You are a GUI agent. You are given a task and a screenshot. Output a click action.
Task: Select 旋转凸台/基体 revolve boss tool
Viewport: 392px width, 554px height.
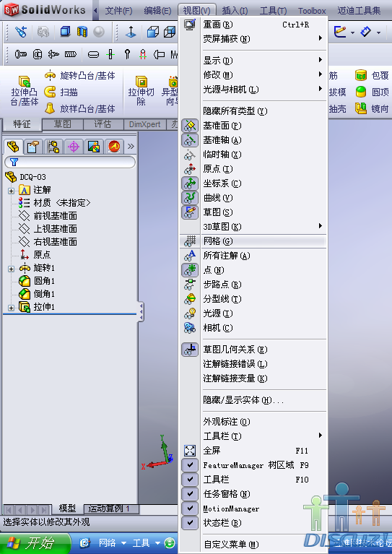pyautogui.click(x=80, y=75)
